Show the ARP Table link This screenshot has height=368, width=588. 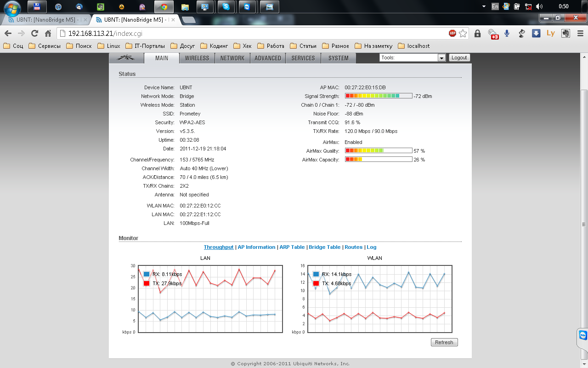click(292, 247)
